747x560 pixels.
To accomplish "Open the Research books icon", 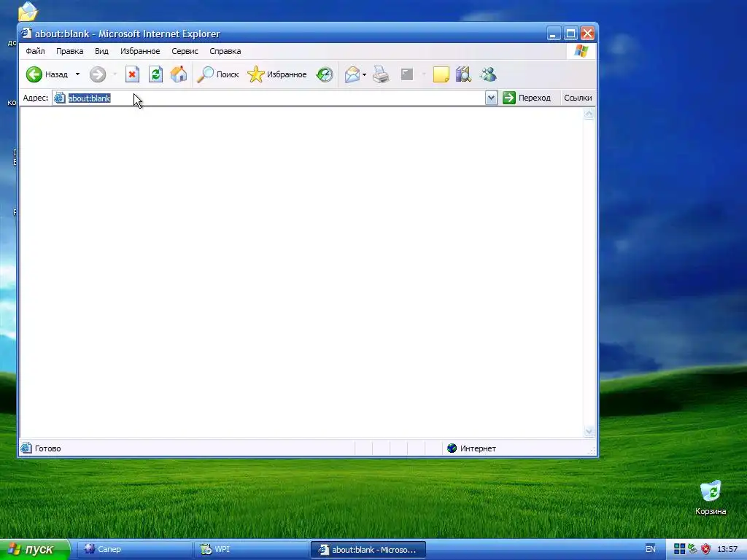I will click(x=463, y=74).
